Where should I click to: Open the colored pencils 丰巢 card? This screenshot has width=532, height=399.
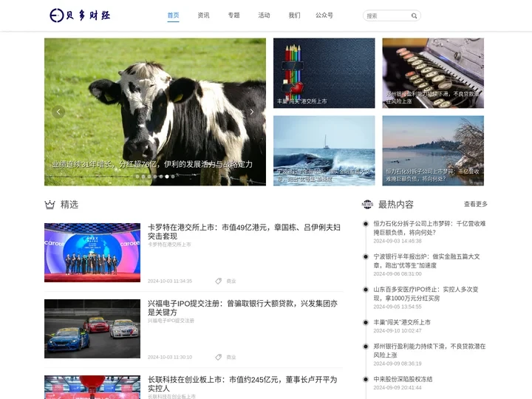pos(324,73)
